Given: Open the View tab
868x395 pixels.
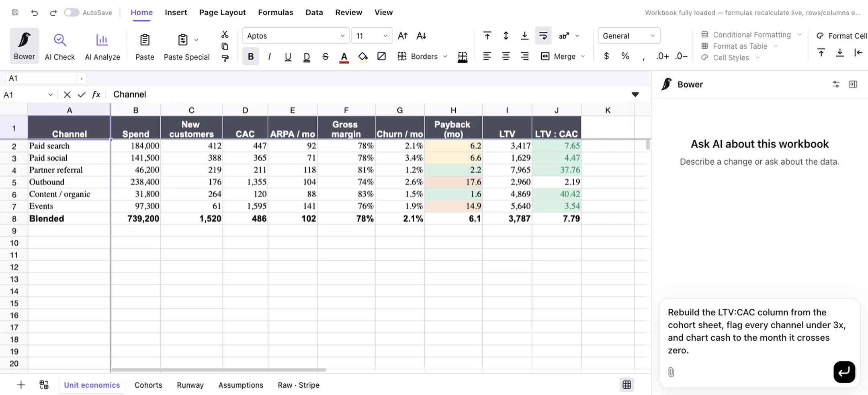Looking at the screenshot, I should click(383, 12).
